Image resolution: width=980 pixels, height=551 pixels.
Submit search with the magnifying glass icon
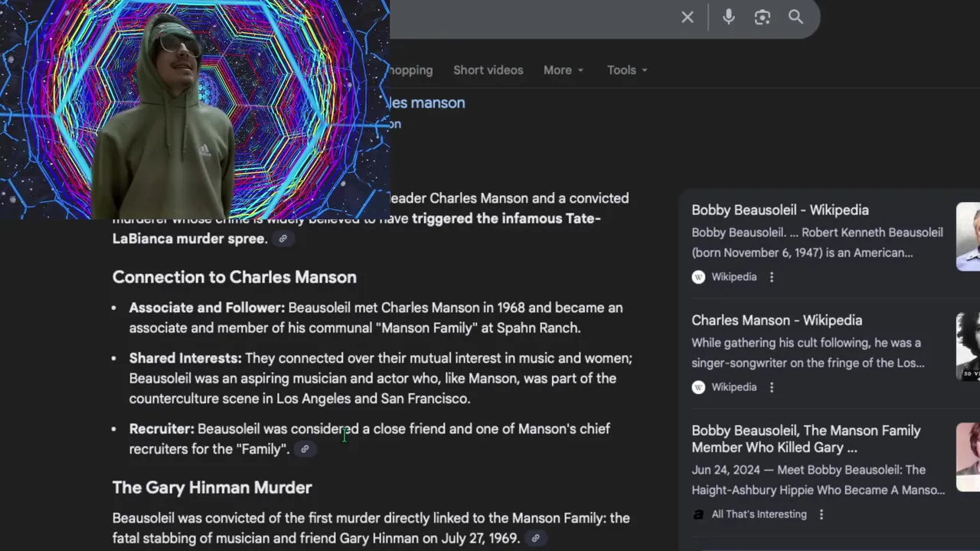[795, 17]
